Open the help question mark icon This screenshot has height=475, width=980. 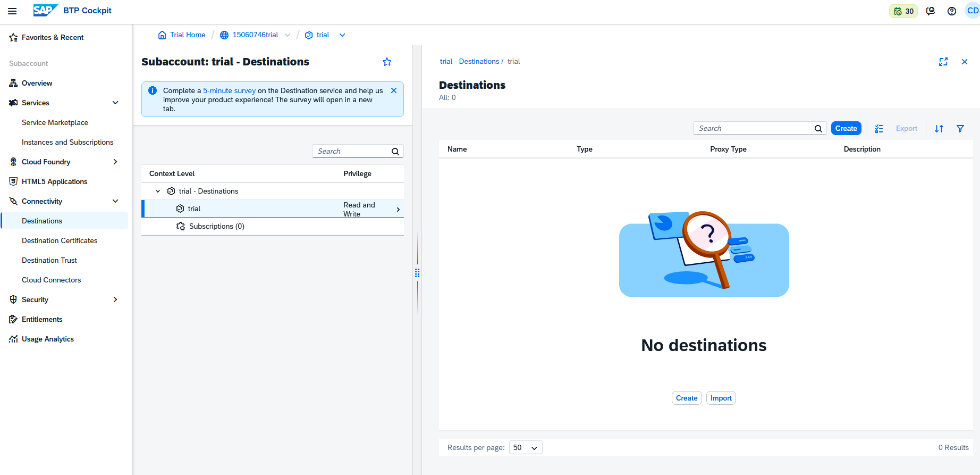pos(952,11)
